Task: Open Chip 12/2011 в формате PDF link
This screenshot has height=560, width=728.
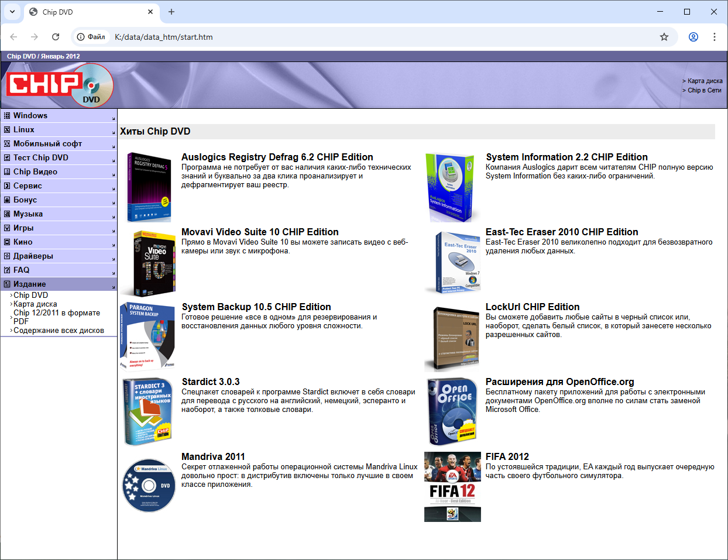Action: [x=57, y=317]
